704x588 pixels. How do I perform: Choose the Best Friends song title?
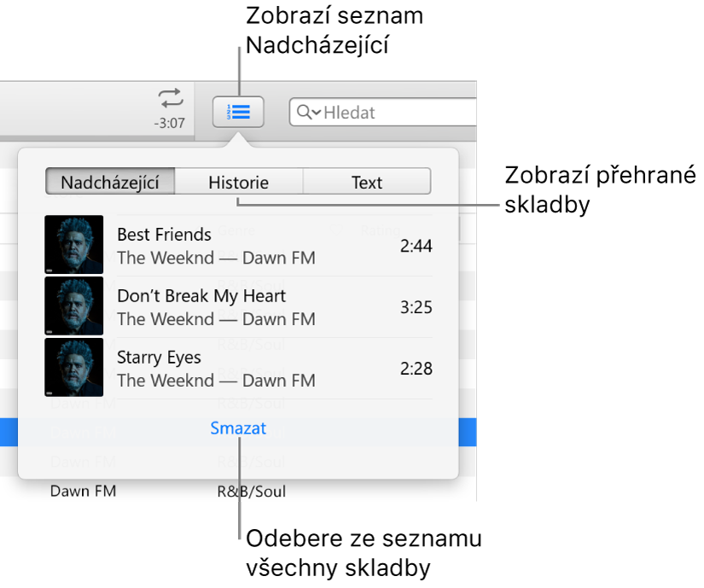coord(164,235)
